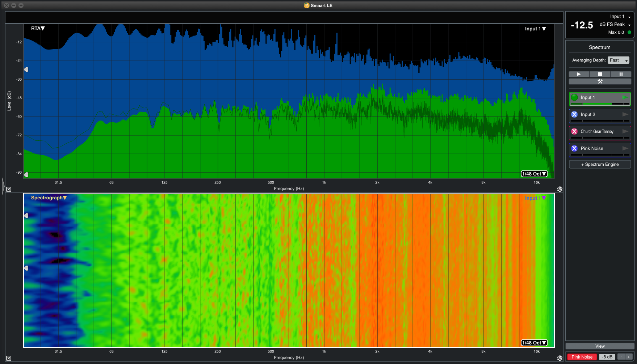Start measurement with the play button
The height and width of the screenshot is (364, 637).
point(579,74)
